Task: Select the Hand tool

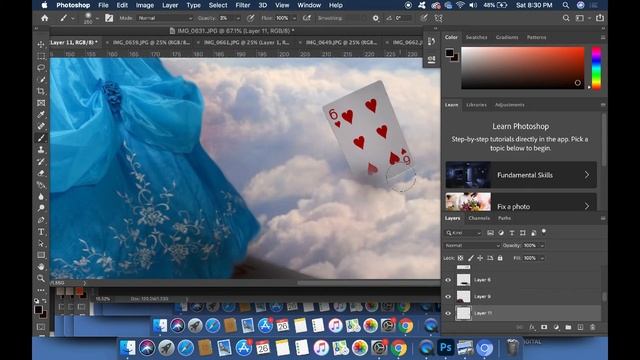Action: (41, 267)
